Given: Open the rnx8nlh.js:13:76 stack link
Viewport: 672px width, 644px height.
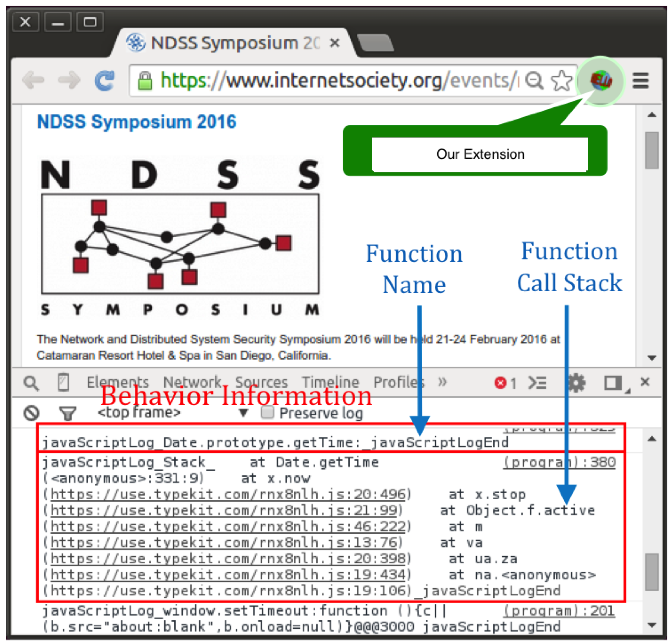Looking at the screenshot, I should 224,543.
